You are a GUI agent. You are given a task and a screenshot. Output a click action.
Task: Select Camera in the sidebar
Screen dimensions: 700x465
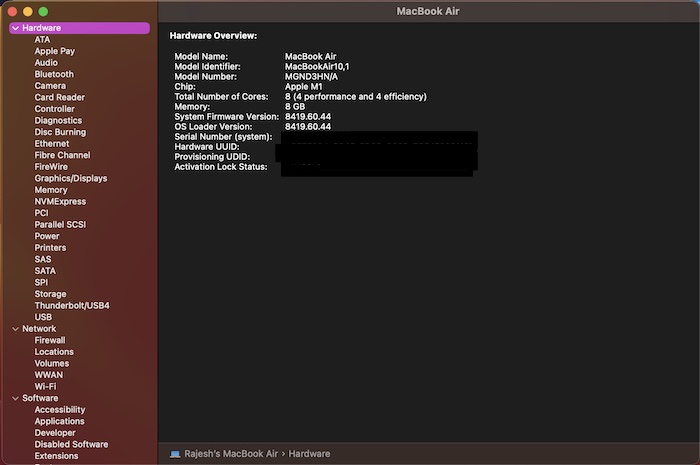(x=50, y=86)
